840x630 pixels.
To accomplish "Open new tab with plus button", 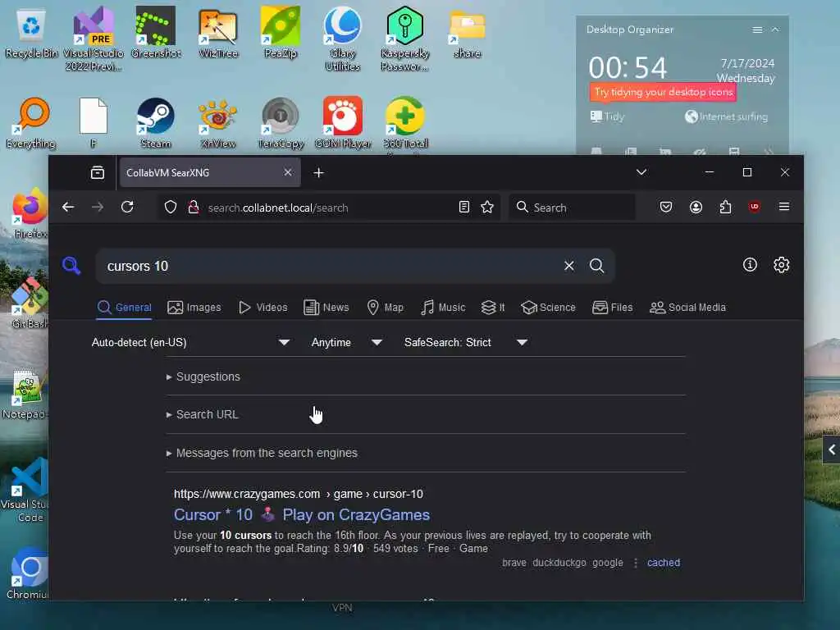I will coord(318,172).
